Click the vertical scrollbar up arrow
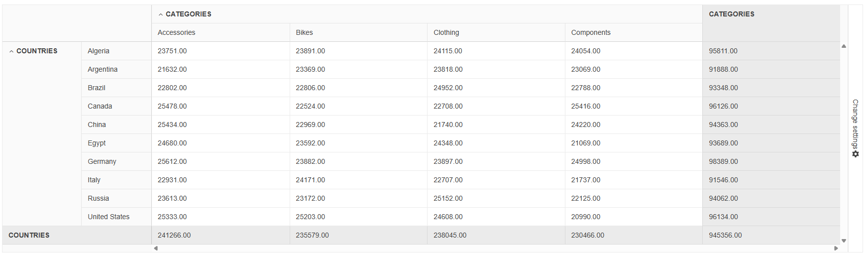 pyautogui.click(x=844, y=46)
